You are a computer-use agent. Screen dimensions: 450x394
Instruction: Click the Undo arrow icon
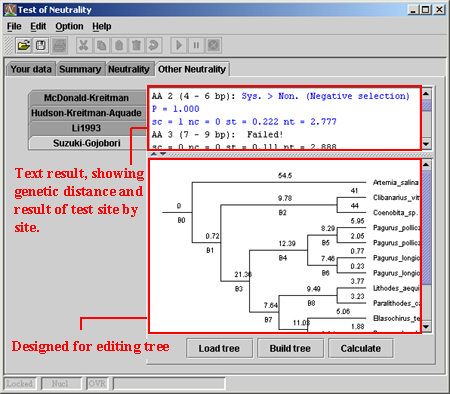click(154, 45)
